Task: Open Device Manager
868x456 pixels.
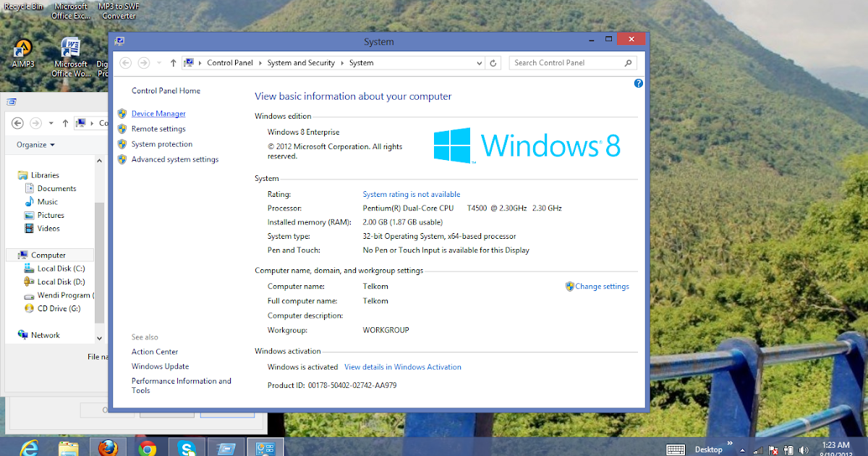Action: tap(158, 113)
